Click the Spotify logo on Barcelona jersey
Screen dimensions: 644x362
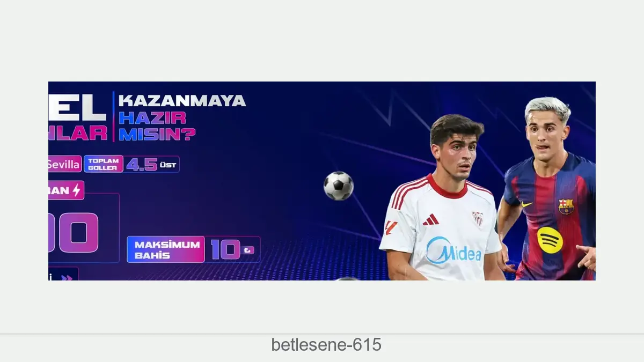point(550,240)
